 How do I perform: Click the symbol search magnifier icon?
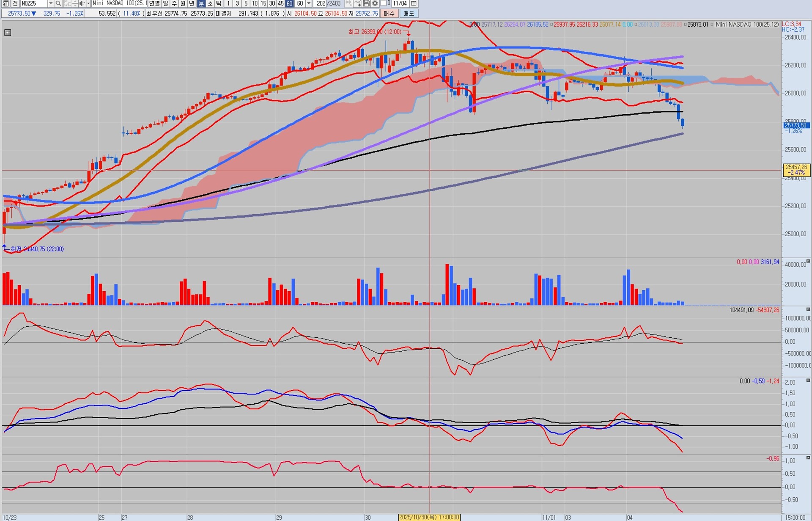58,3
